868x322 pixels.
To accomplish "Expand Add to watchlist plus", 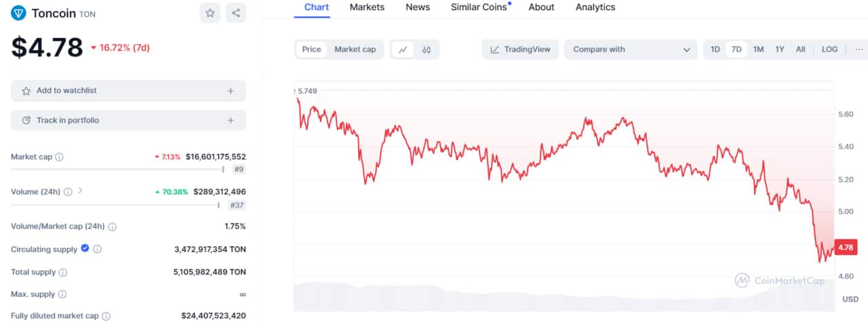I will click(x=231, y=91).
